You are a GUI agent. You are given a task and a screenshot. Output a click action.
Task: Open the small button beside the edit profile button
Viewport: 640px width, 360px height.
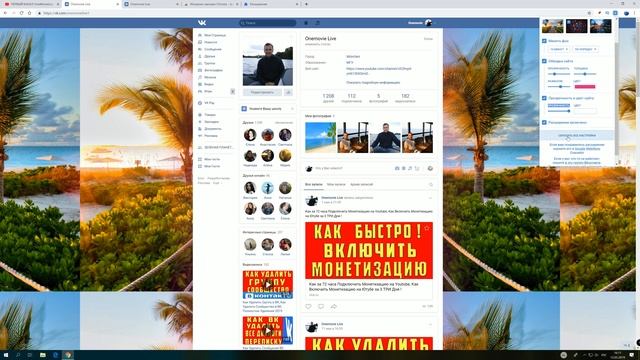288,92
